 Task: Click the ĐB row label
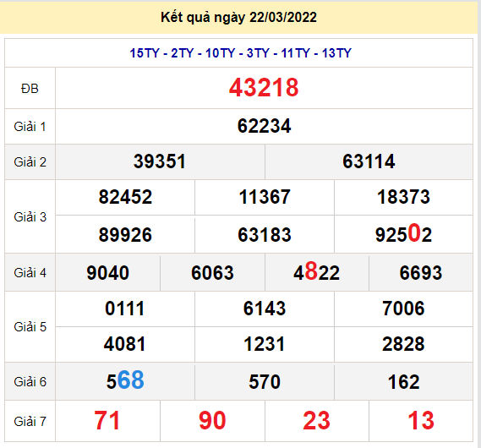[x=30, y=89]
